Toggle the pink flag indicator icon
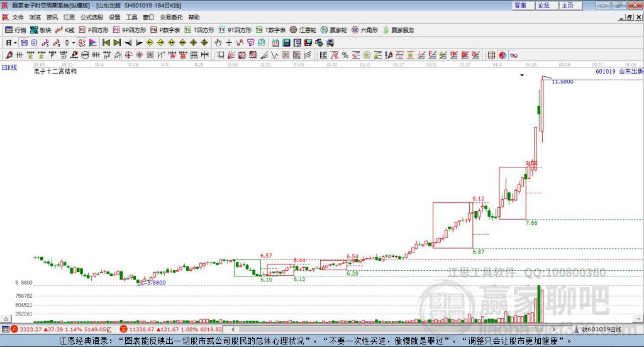644x347 pixels. coord(93,43)
